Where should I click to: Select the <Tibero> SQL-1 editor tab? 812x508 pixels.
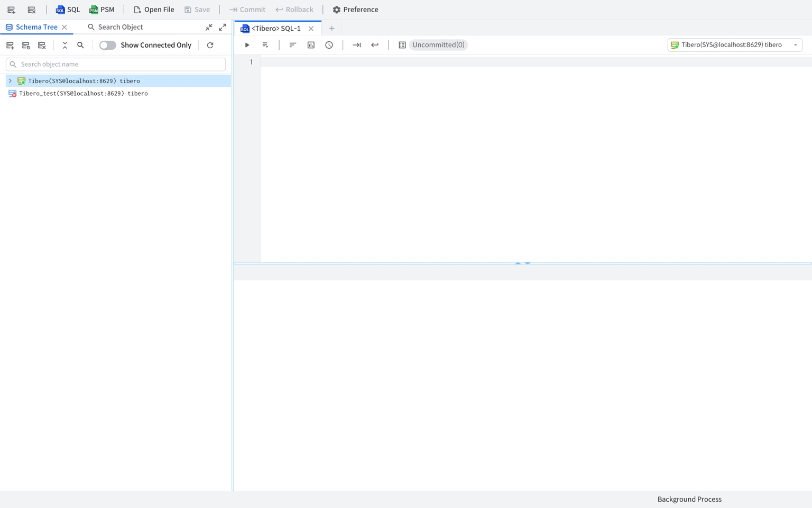(275, 29)
